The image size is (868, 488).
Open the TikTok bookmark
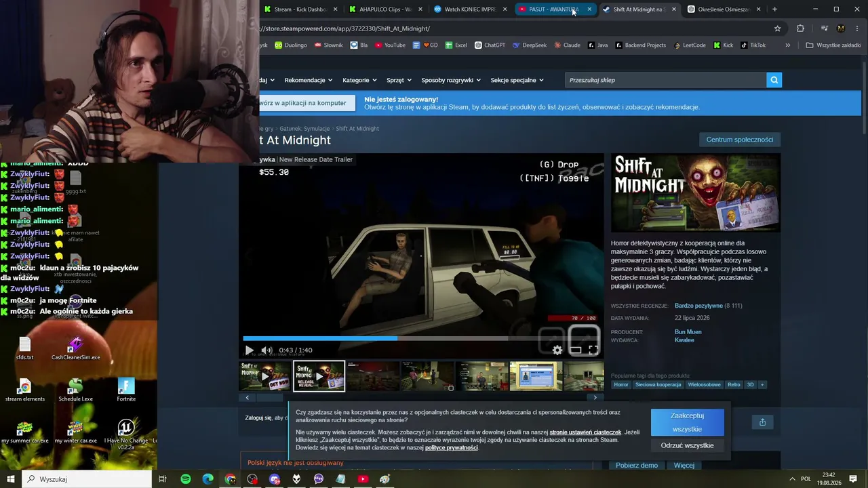[753, 45]
